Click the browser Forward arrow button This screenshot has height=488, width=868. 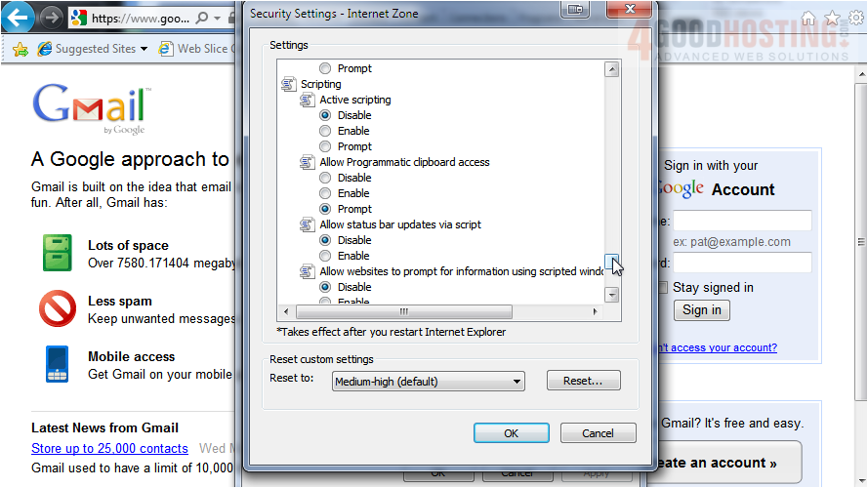[x=51, y=18]
